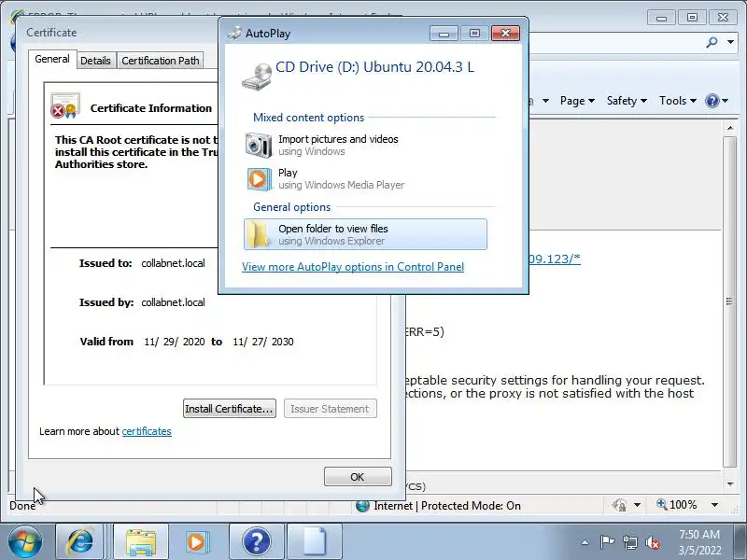Expand the Safety menu dropdown

(627, 101)
